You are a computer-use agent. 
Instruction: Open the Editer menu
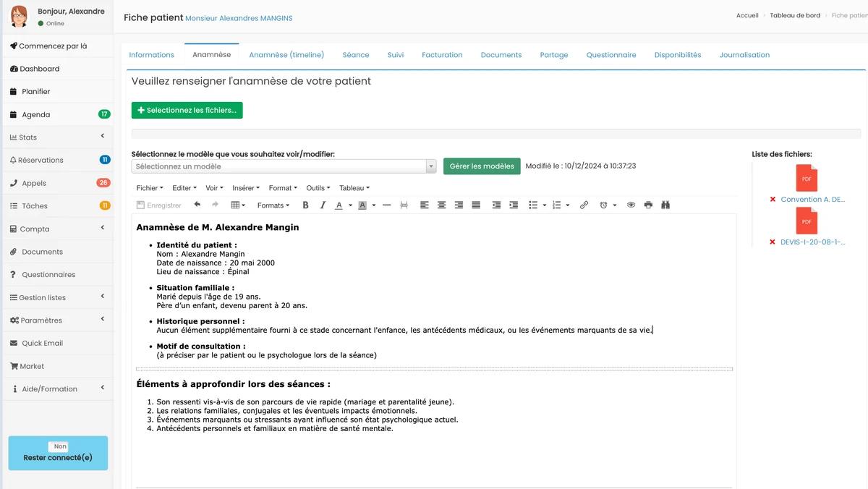(184, 188)
